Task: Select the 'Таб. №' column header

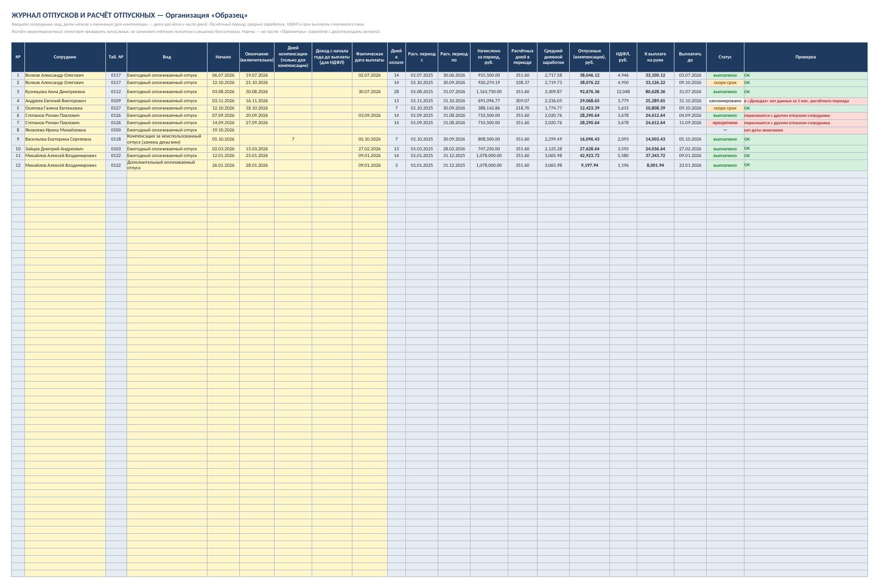Action: 116,57
